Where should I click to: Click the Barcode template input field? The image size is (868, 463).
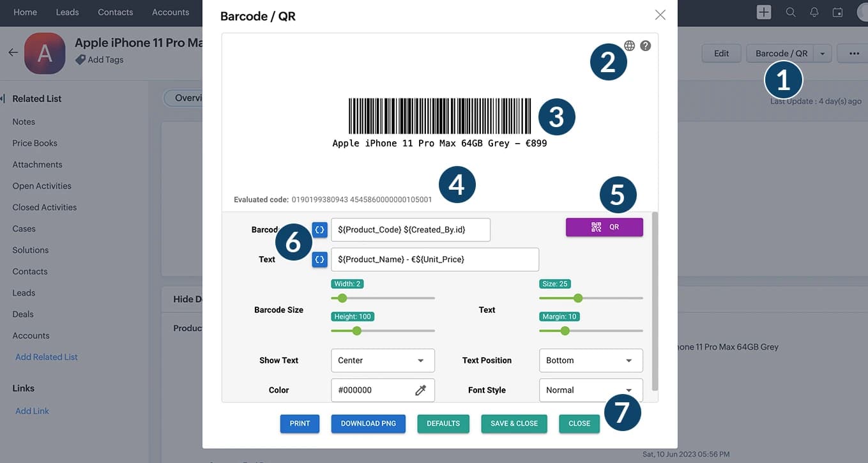click(x=411, y=229)
